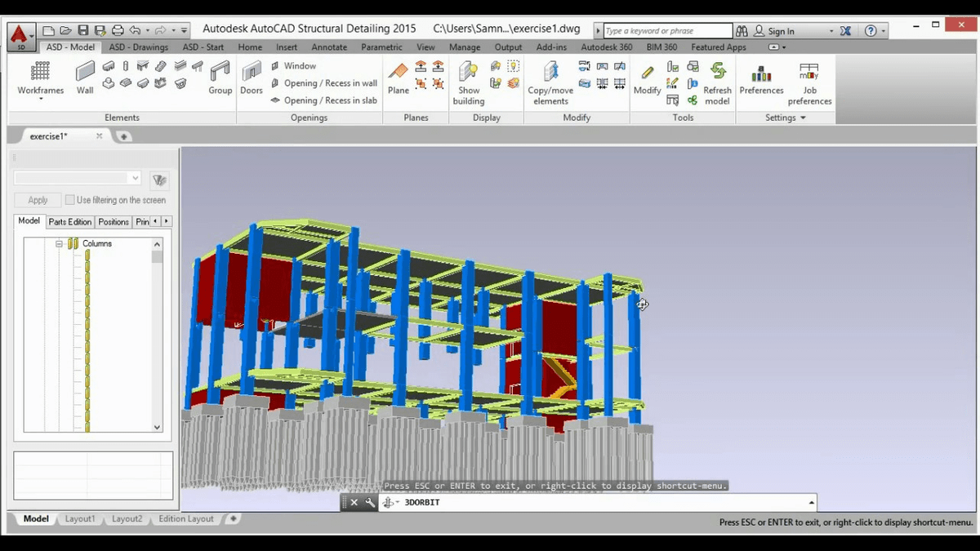
Task: Open Preferences in Settings panel
Action: tap(761, 78)
